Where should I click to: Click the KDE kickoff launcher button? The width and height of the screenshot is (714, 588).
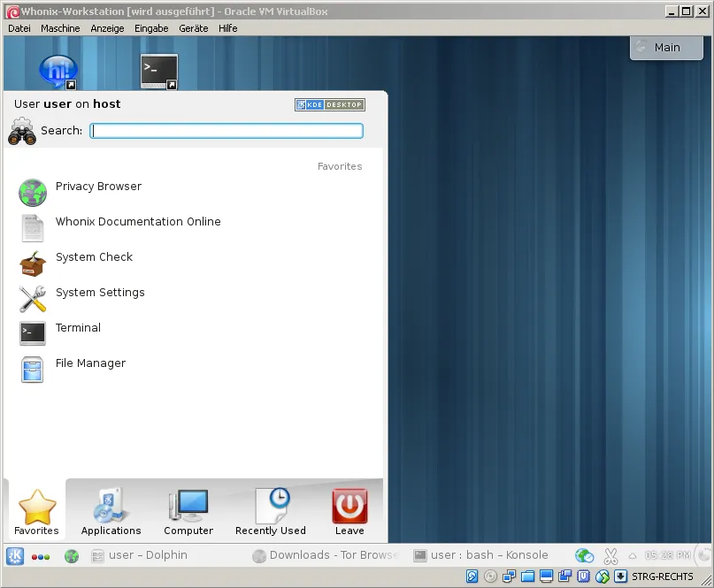pyautogui.click(x=15, y=556)
